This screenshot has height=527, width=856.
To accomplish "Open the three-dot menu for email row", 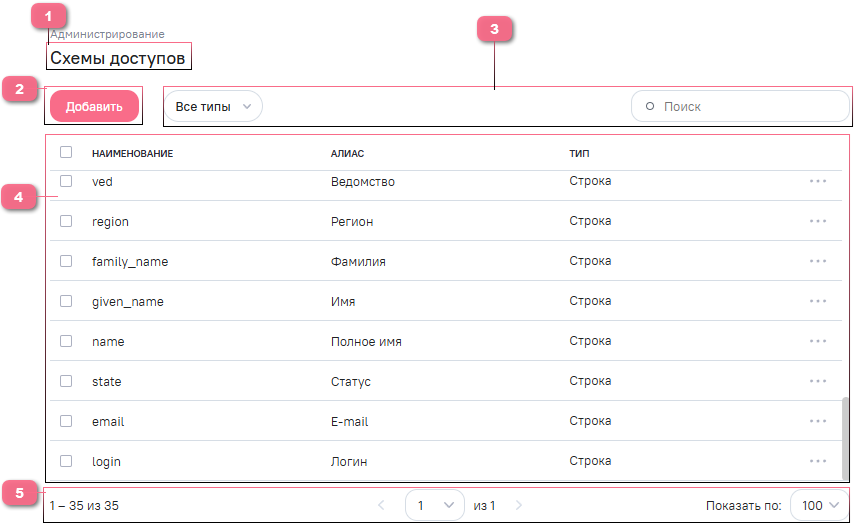I will [818, 421].
